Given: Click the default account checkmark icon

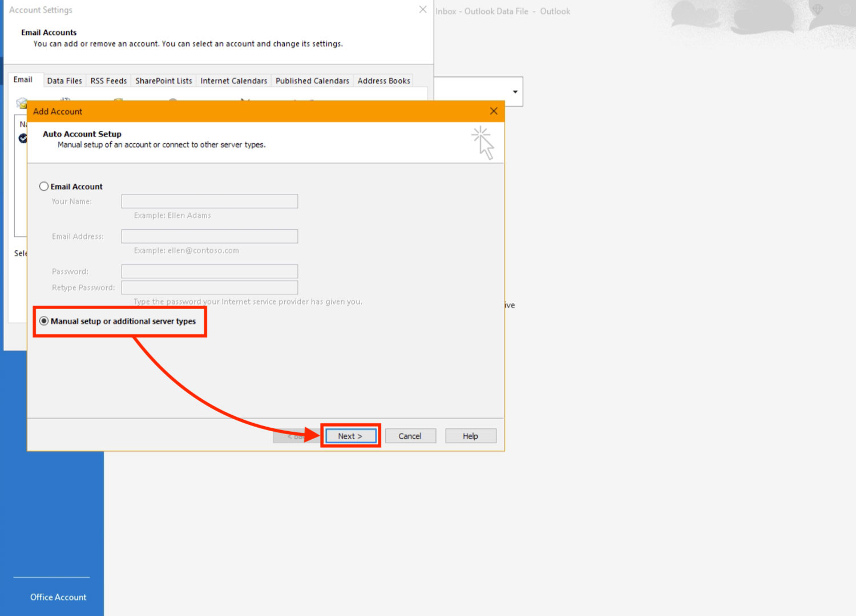Looking at the screenshot, I should coord(23,138).
